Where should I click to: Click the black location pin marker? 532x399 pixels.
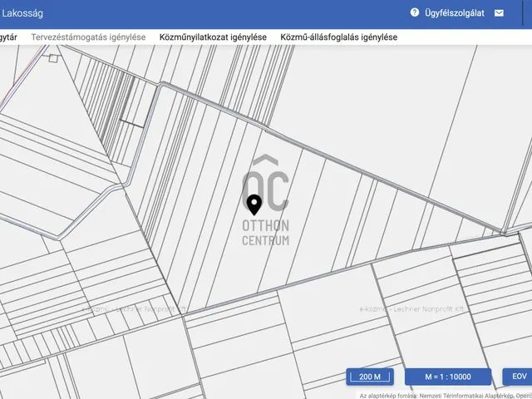254,204
